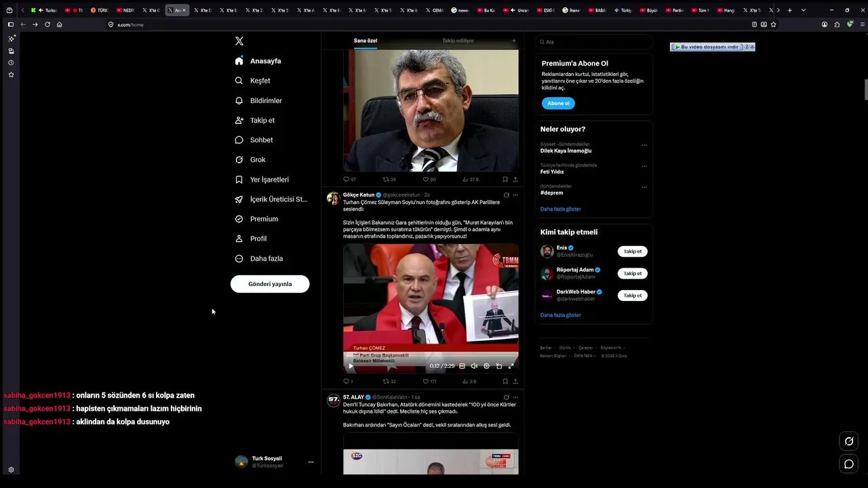The height and width of the screenshot is (488, 868).
Task: Switch to Sana özel tab
Action: coord(366,41)
